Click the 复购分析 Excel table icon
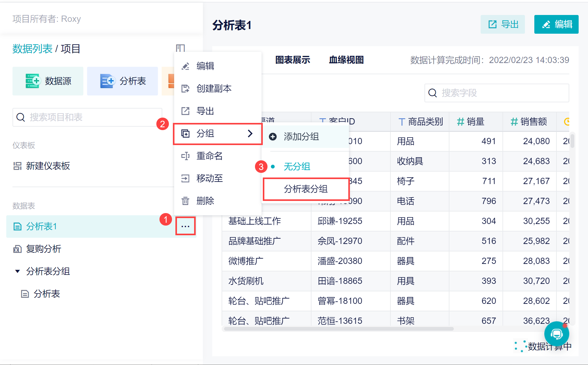The image size is (588, 365). coord(17,249)
